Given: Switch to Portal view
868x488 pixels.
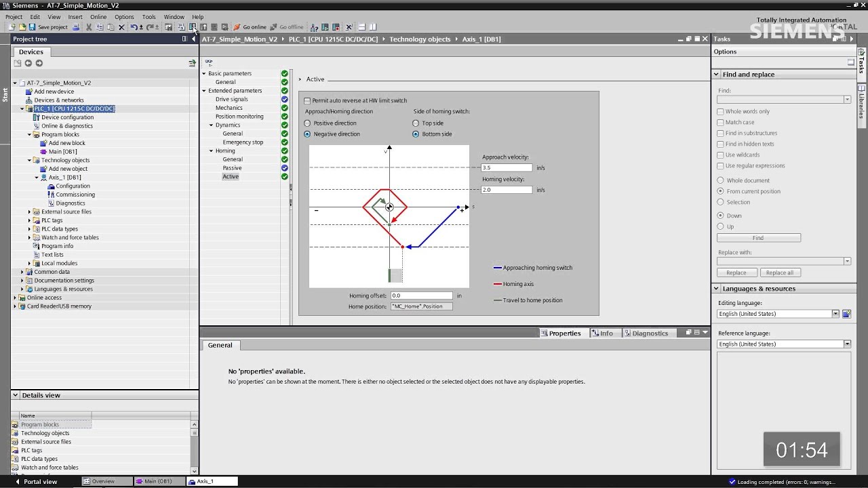Looking at the screenshot, I should pyautogui.click(x=35, y=481).
